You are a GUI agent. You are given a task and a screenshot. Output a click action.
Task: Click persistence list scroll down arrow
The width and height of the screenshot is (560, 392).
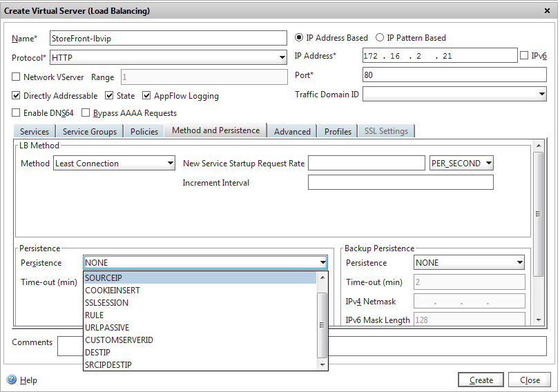tap(322, 364)
